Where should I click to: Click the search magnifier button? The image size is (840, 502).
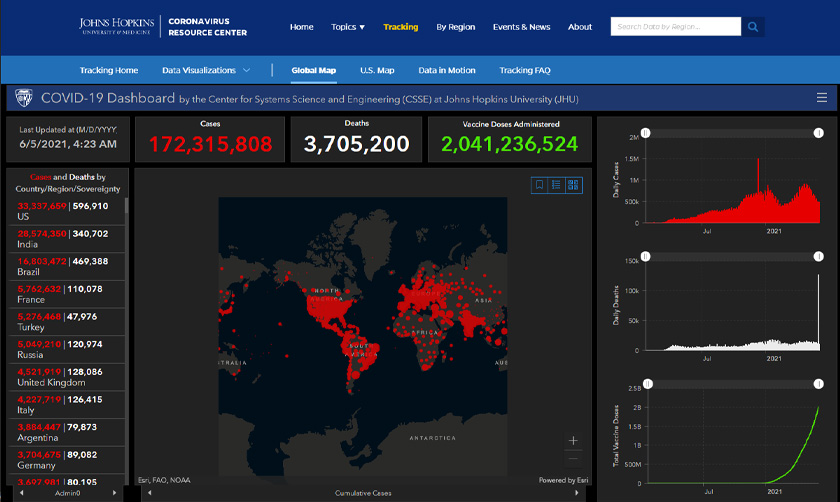pyautogui.click(x=753, y=27)
